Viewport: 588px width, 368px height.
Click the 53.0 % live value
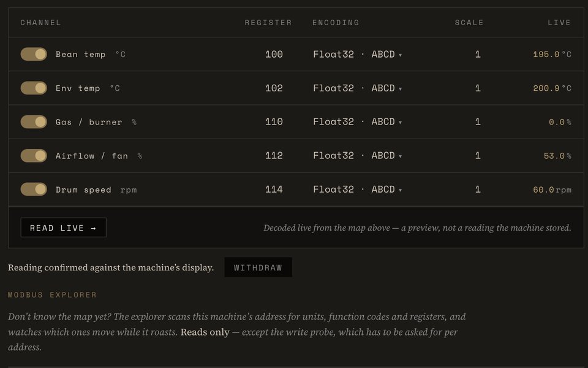(557, 156)
